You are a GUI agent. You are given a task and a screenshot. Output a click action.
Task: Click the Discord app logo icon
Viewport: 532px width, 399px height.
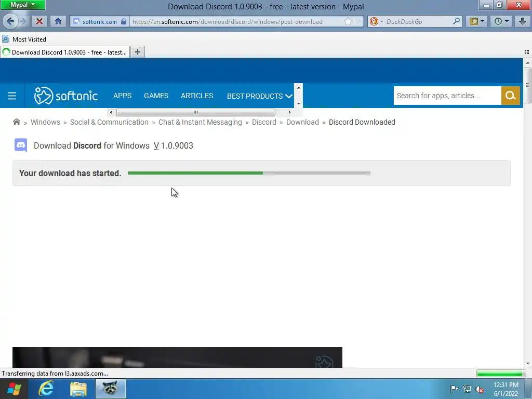click(x=21, y=145)
